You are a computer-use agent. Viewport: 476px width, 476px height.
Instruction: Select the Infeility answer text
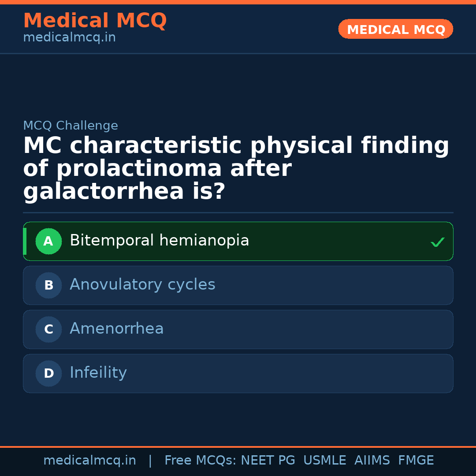pos(98,373)
